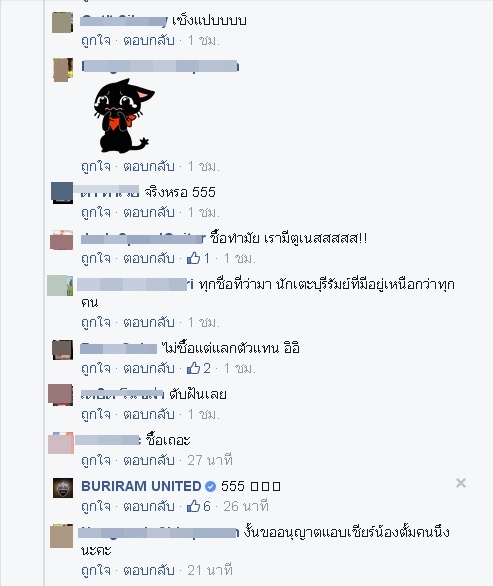Click the thumbs-up icon showing 2 likes

point(193,368)
